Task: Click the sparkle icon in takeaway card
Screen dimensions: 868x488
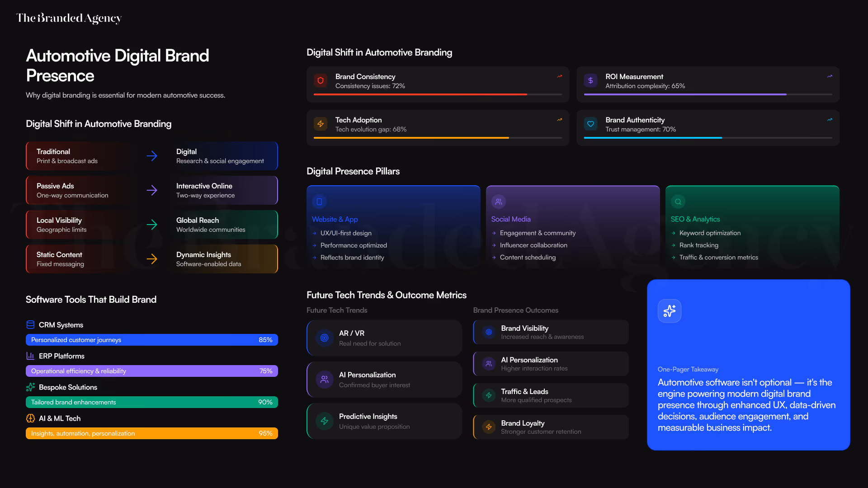Action: tap(670, 311)
